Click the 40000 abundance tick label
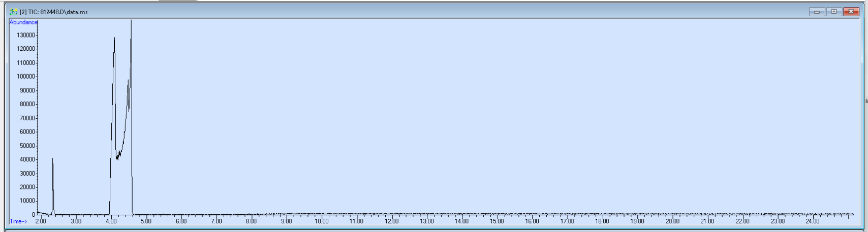The width and height of the screenshot is (868, 232). pyautogui.click(x=27, y=159)
